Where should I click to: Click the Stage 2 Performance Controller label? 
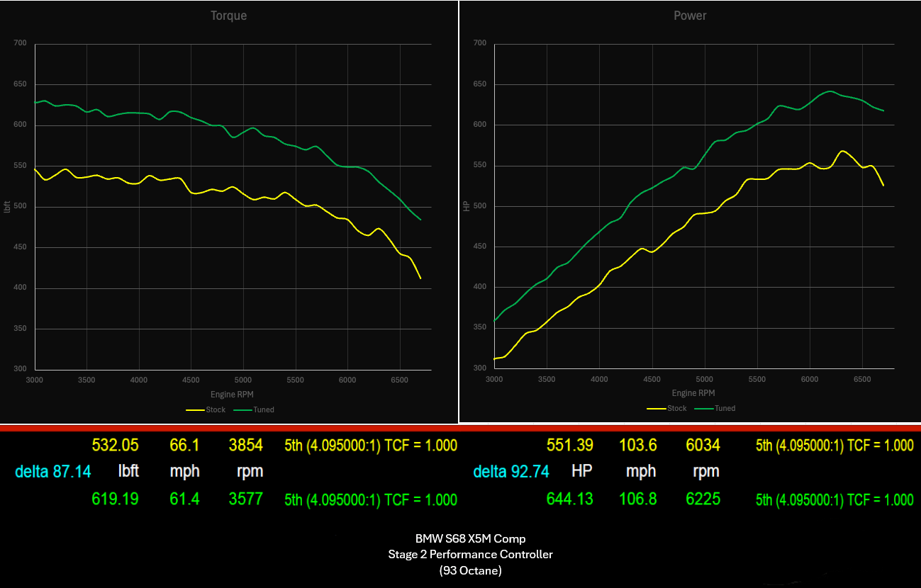coord(469,554)
